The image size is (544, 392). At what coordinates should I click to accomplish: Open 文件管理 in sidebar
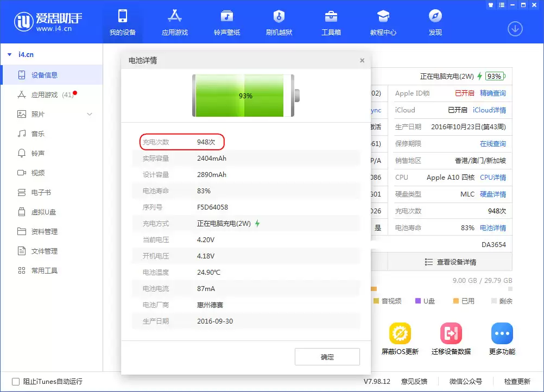click(x=52, y=251)
